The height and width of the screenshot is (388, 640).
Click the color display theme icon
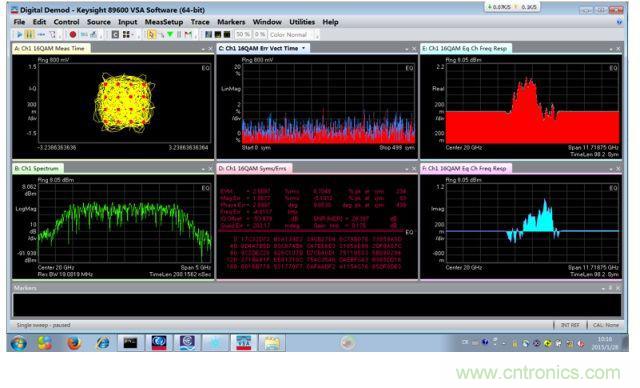pos(208,35)
